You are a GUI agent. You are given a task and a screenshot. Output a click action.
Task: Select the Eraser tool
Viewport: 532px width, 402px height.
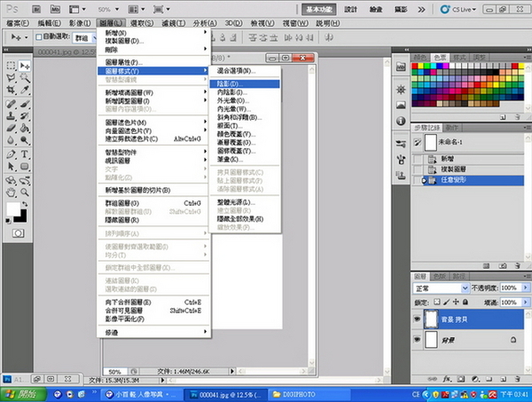(x=11, y=128)
